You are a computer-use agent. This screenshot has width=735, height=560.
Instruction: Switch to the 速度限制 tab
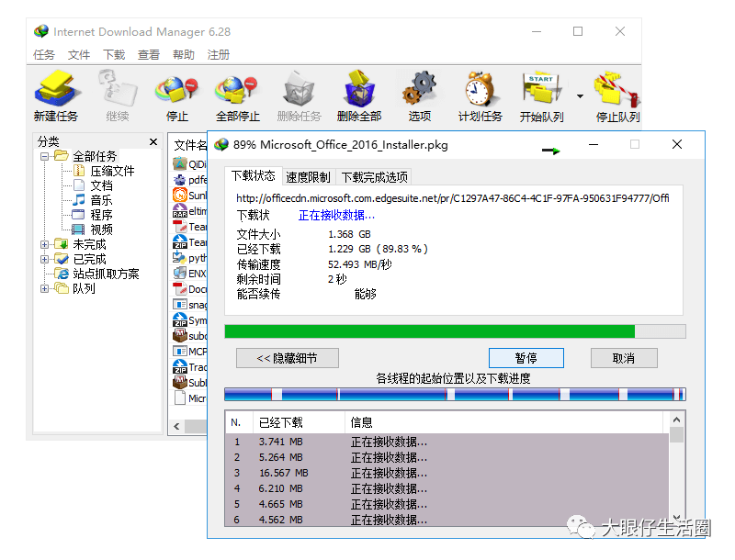[308, 177]
